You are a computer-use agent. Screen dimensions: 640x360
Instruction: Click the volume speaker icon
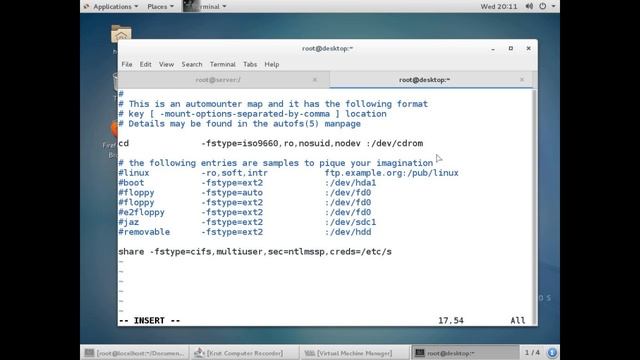click(x=529, y=7)
